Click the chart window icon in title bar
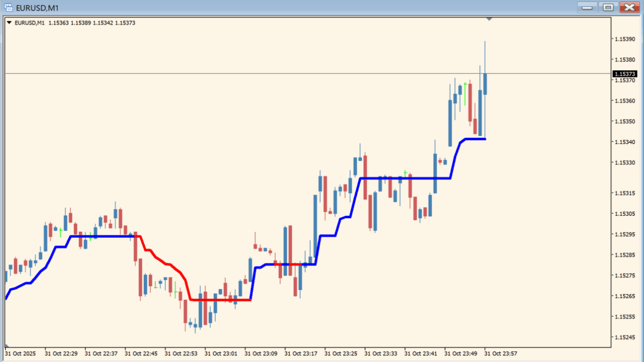 point(9,8)
